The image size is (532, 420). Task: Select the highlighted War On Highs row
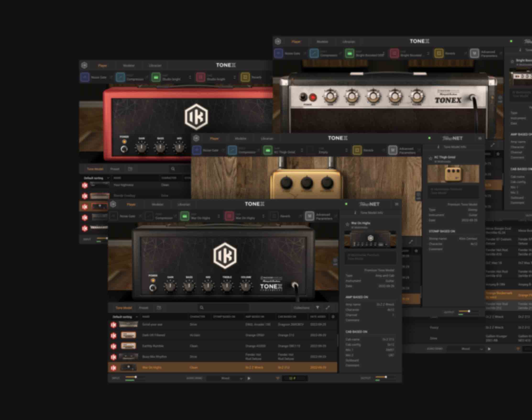tap(223, 367)
